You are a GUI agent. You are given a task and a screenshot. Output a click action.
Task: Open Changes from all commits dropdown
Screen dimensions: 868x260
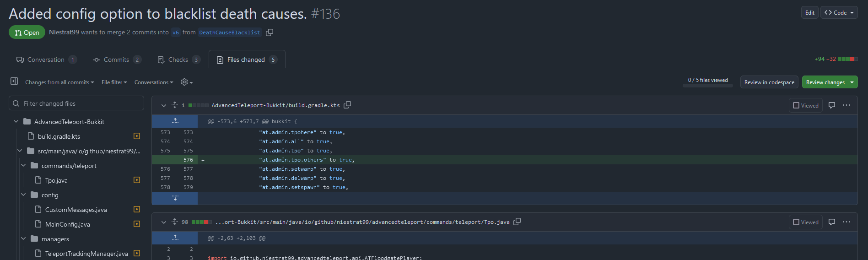coord(59,82)
